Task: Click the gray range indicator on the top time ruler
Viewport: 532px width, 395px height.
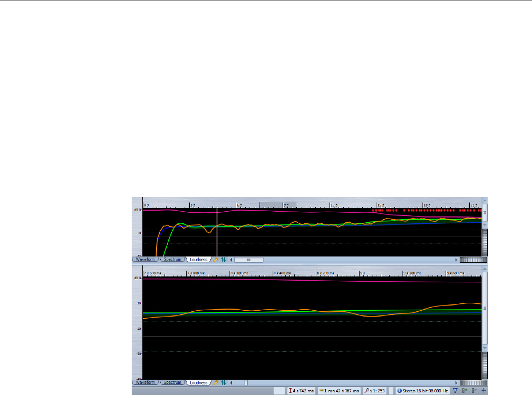Action: click(278, 205)
